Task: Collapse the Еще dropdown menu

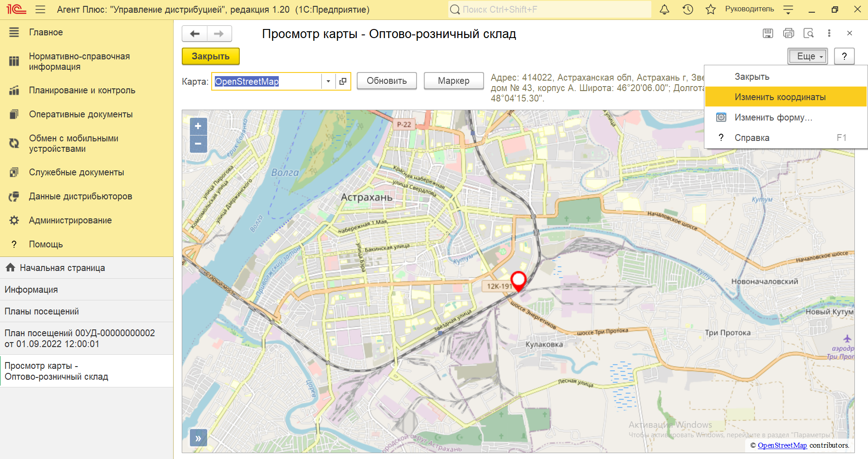Action: point(808,56)
